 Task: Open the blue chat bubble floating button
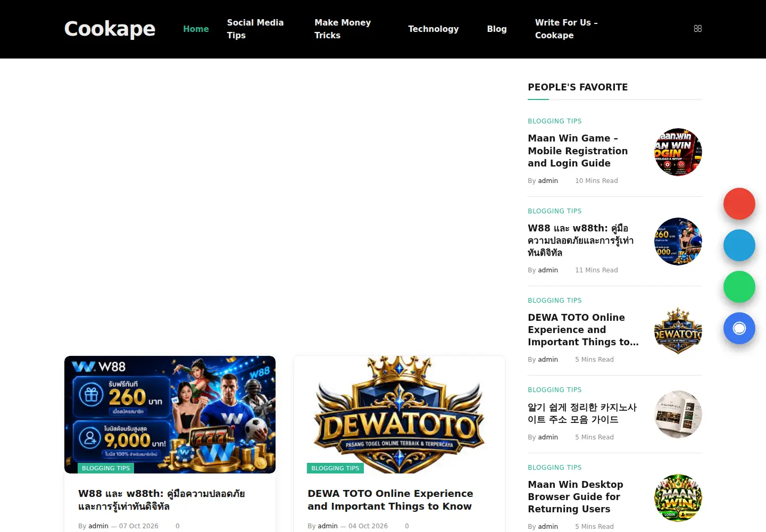pyautogui.click(x=739, y=328)
